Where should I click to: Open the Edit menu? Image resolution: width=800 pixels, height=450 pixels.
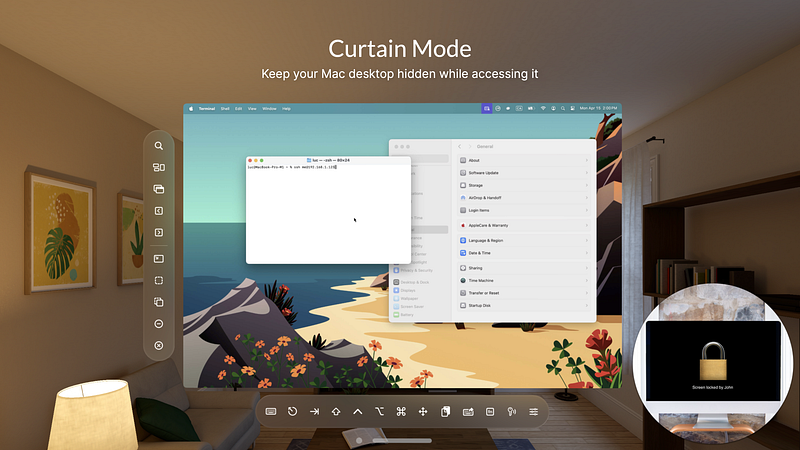click(238, 109)
